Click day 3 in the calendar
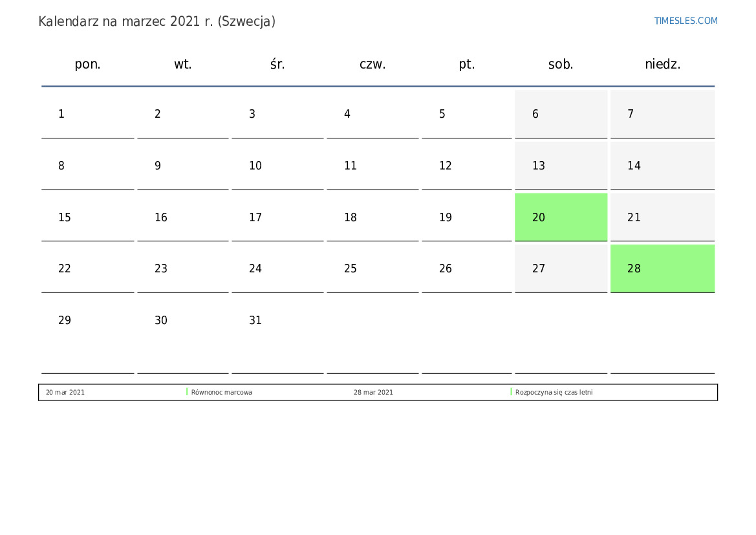 (x=277, y=114)
